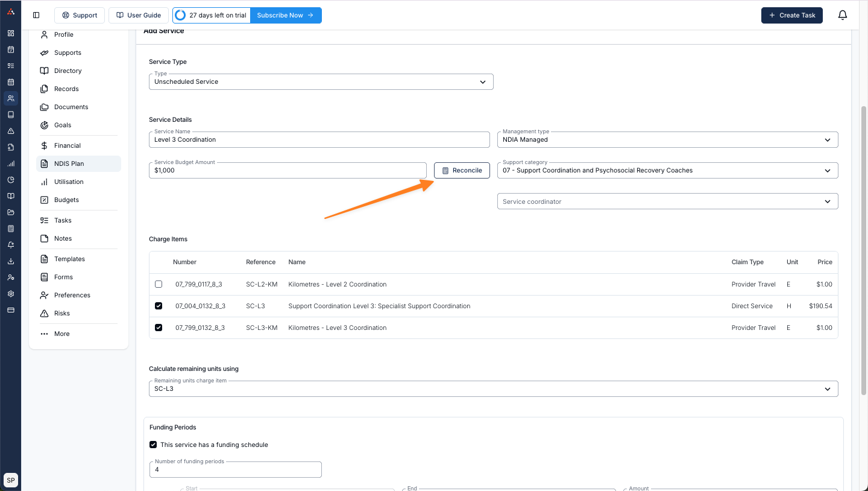Image resolution: width=868 pixels, height=491 pixels.
Task: Open notifications bell in top bar
Action: [843, 15]
